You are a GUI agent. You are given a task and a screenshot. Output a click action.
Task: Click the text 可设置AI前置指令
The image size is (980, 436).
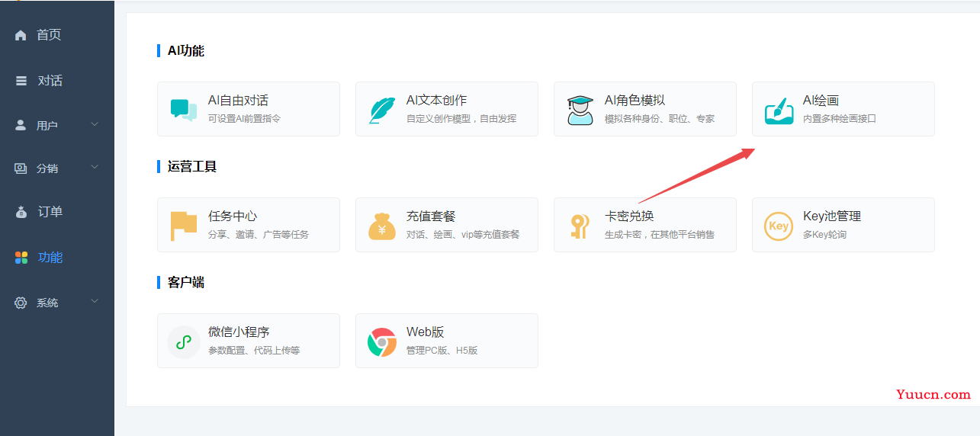(x=245, y=119)
